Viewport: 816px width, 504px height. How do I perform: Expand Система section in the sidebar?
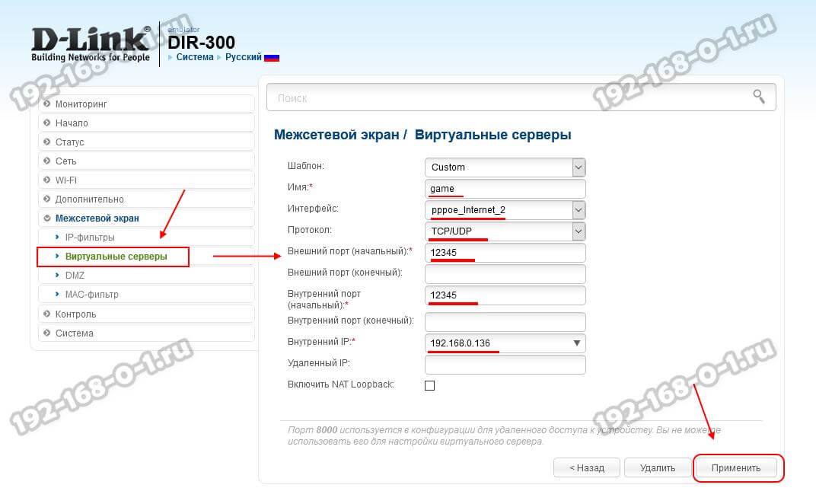(146, 333)
